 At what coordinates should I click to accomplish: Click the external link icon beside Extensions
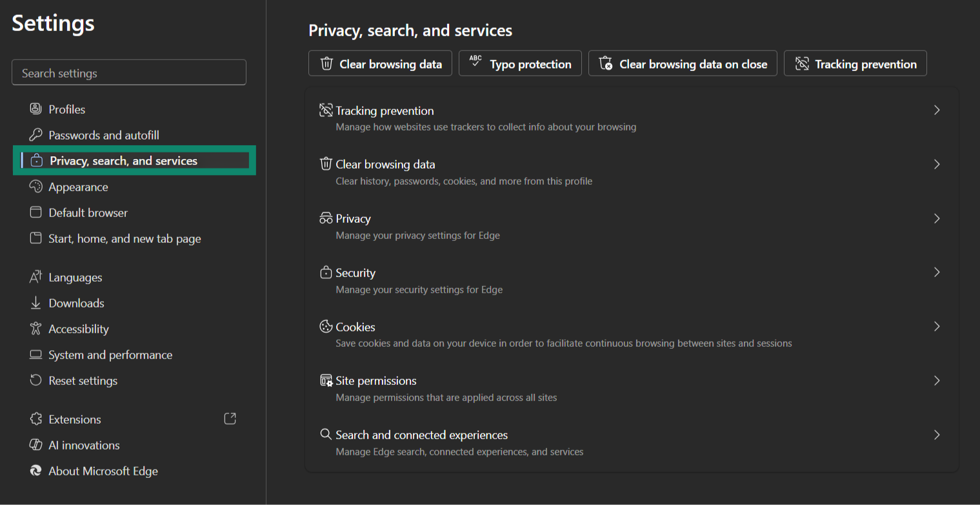tap(230, 418)
